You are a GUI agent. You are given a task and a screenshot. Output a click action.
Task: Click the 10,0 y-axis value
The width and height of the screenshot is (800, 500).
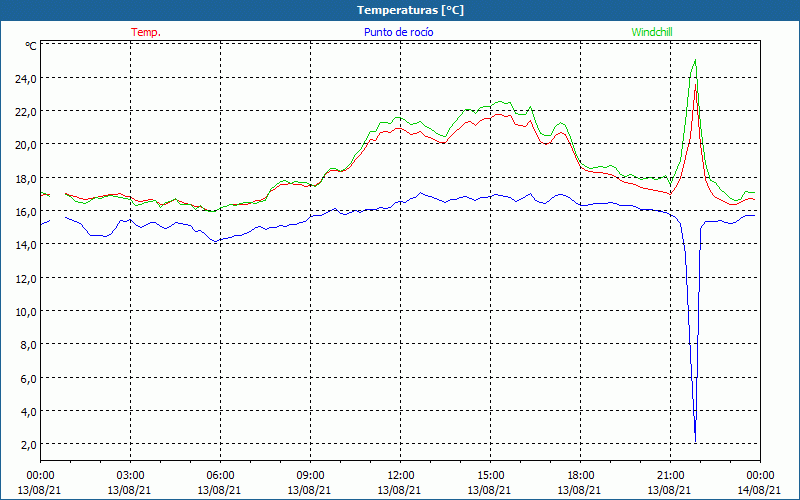pyautogui.click(x=26, y=311)
